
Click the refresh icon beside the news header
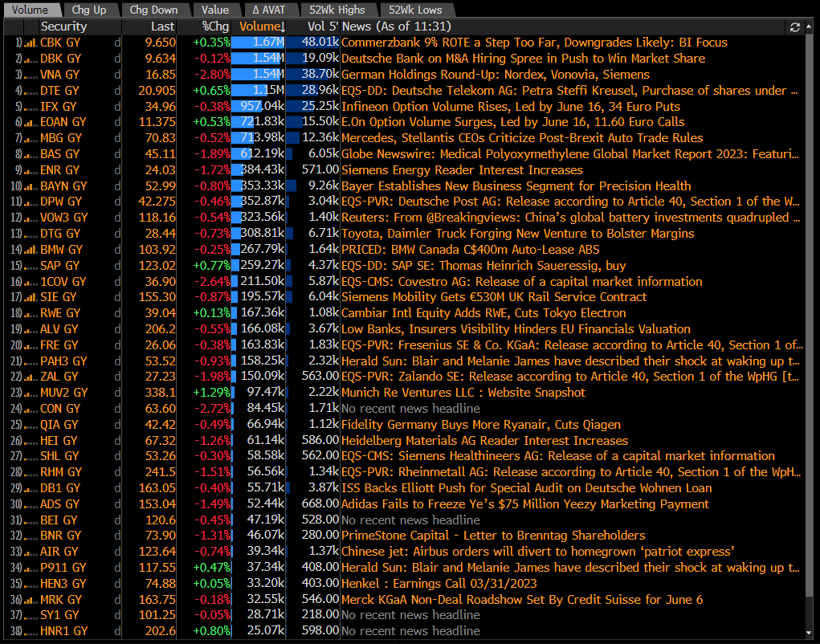pos(795,27)
